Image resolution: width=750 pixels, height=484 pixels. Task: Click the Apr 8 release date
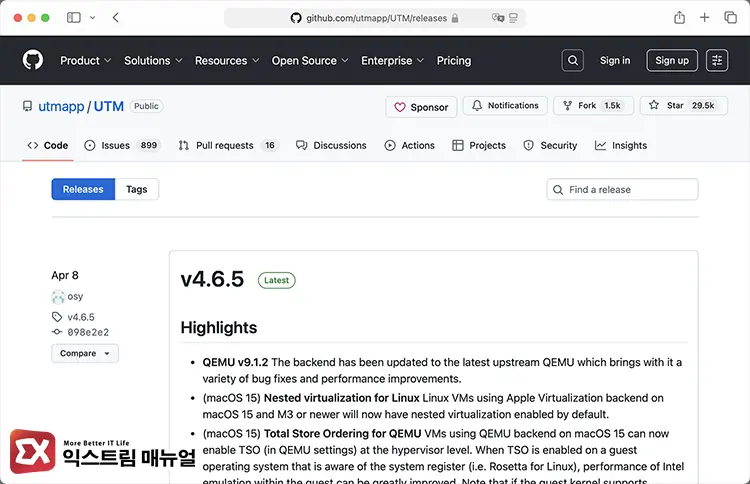point(65,275)
